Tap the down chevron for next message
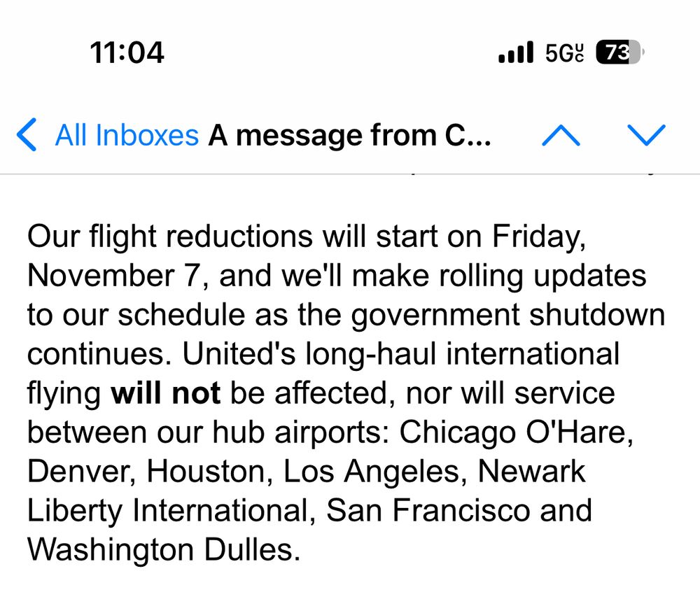700x613 pixels. pyautogui.click(x=647, y=135)
